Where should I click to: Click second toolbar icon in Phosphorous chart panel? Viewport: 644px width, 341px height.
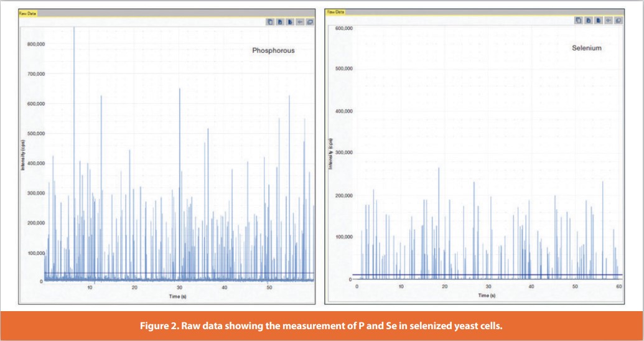(280, 21)
